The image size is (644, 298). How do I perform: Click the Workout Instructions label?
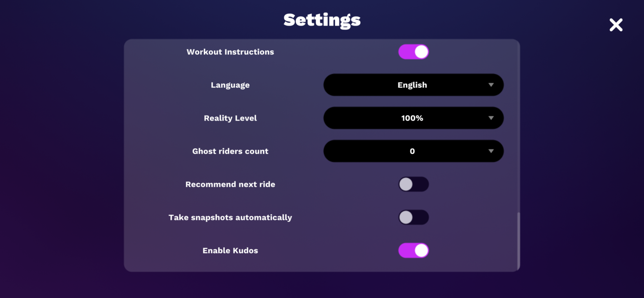click(230, 52)
